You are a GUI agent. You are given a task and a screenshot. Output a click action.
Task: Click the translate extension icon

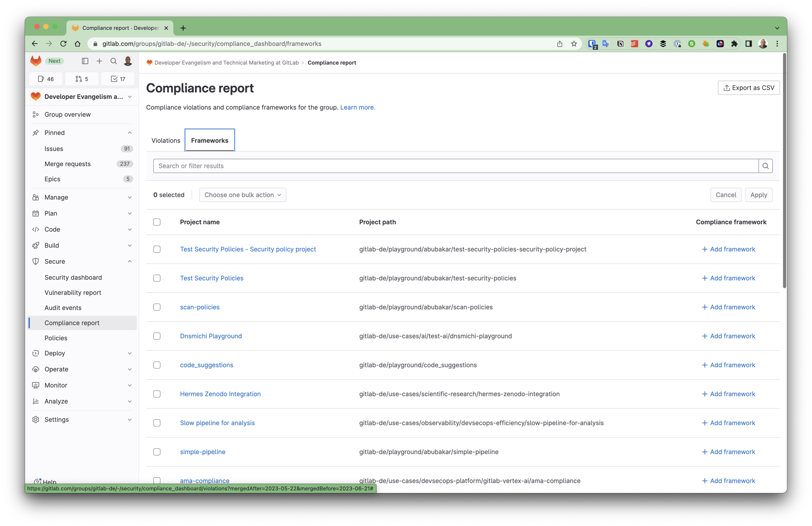[x=606, y=44]
